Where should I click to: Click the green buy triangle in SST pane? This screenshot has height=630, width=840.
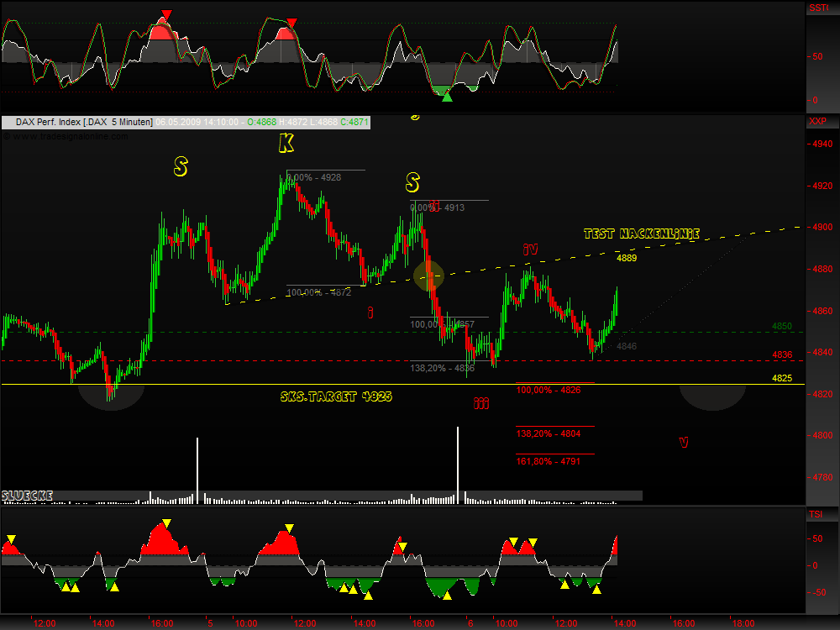(448, 97)
